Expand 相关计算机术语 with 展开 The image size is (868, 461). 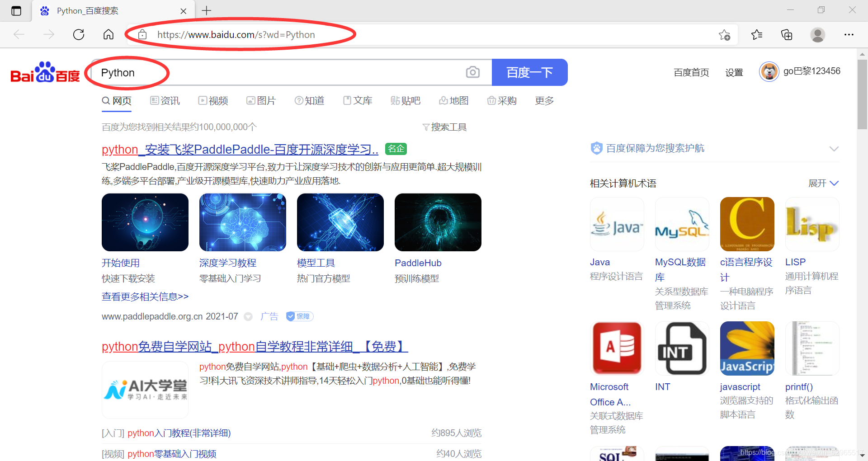tap(823, 183)
